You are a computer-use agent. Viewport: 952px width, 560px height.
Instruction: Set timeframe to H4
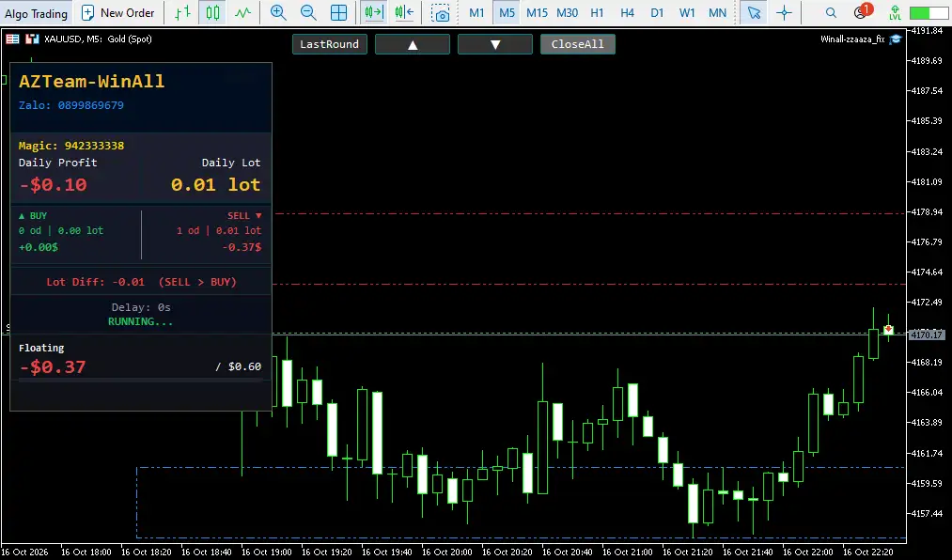pos(627,13)
